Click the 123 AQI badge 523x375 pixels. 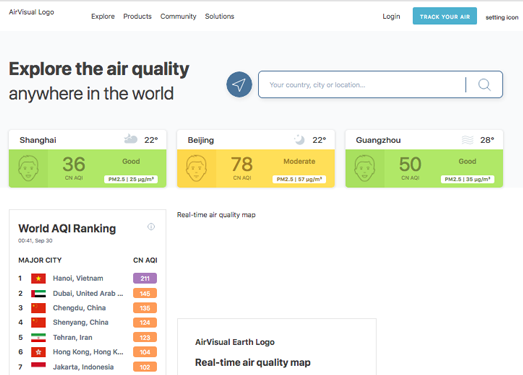coord(145,338)
